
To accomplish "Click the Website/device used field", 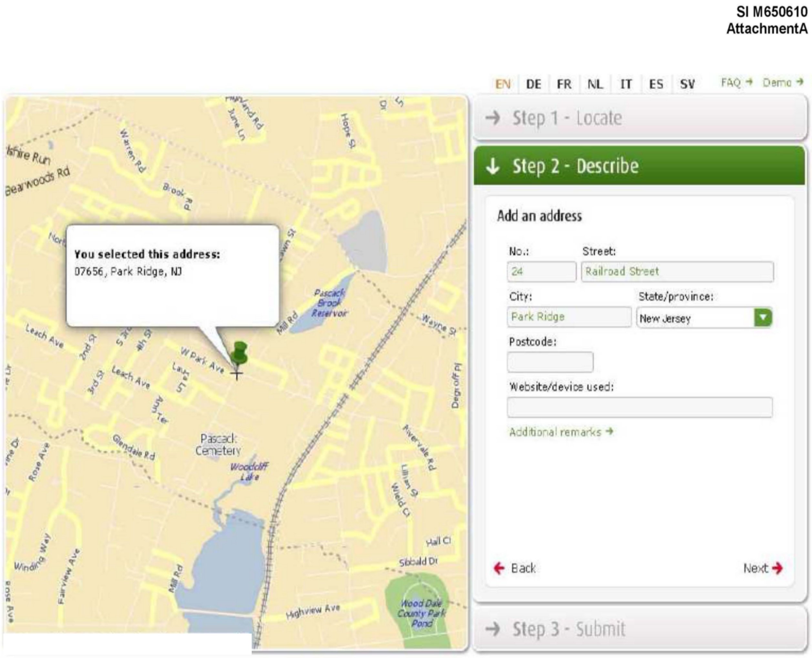I will (x=640, y=407).
